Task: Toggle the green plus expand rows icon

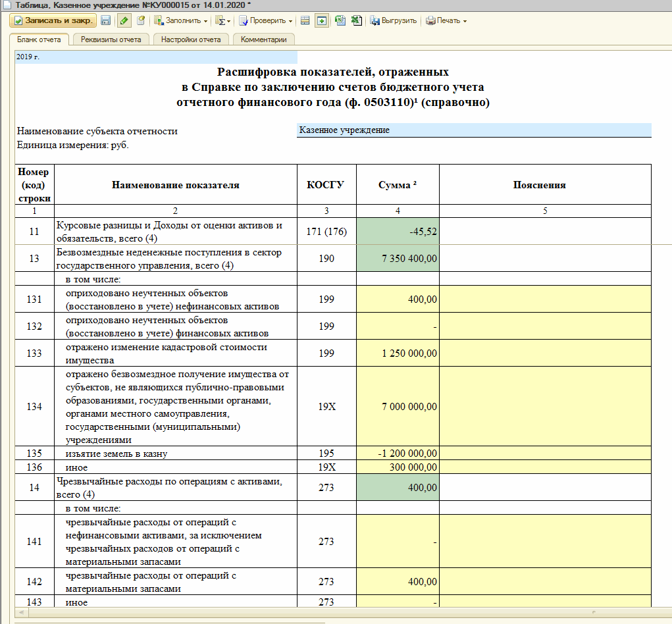Action: (321, 20)
